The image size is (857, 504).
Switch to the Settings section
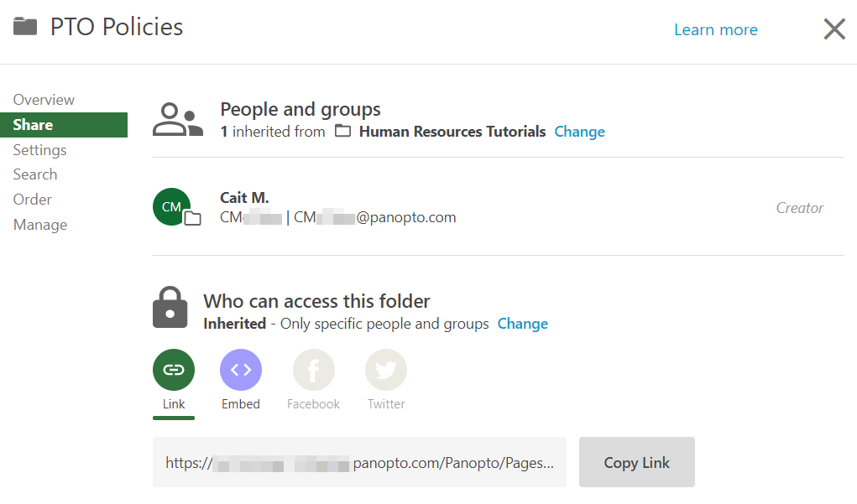[39, 149]
